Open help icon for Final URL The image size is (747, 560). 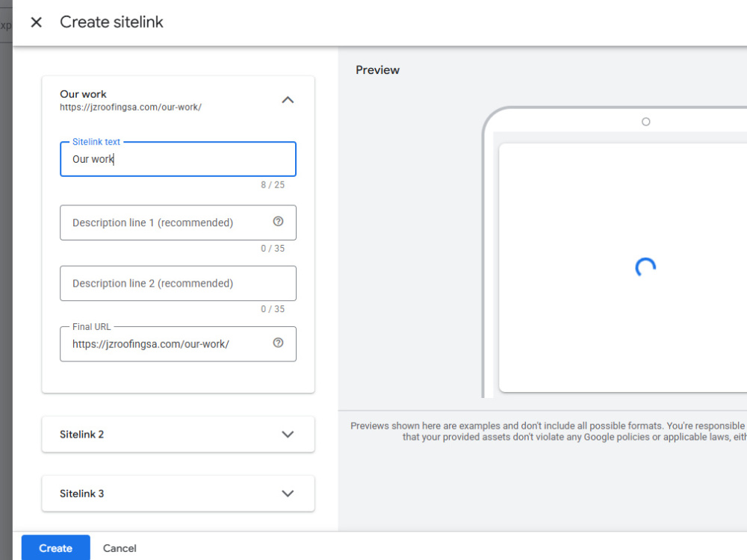point(278,343)
